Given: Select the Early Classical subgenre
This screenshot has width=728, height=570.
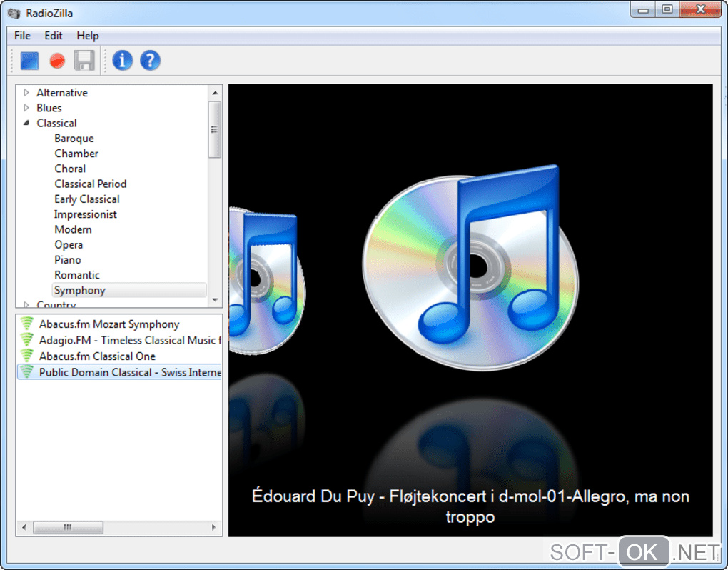Looking at the screenshot, I should [x=87, y=199].
